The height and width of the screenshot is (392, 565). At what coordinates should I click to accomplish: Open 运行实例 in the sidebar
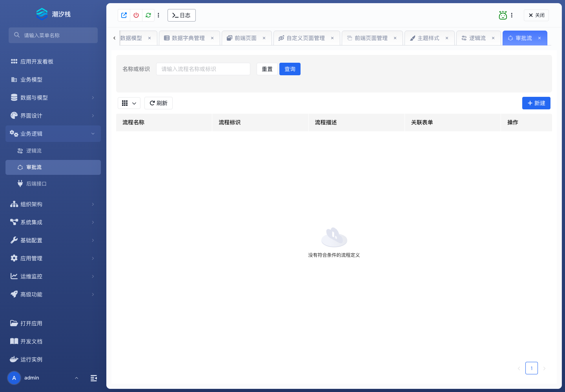(x=53, y=359)
